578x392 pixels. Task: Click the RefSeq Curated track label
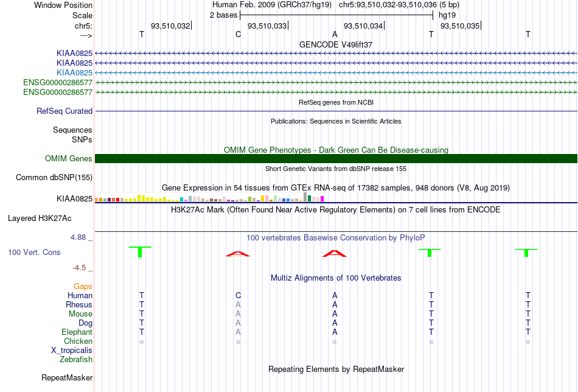(x=64, y=111)
